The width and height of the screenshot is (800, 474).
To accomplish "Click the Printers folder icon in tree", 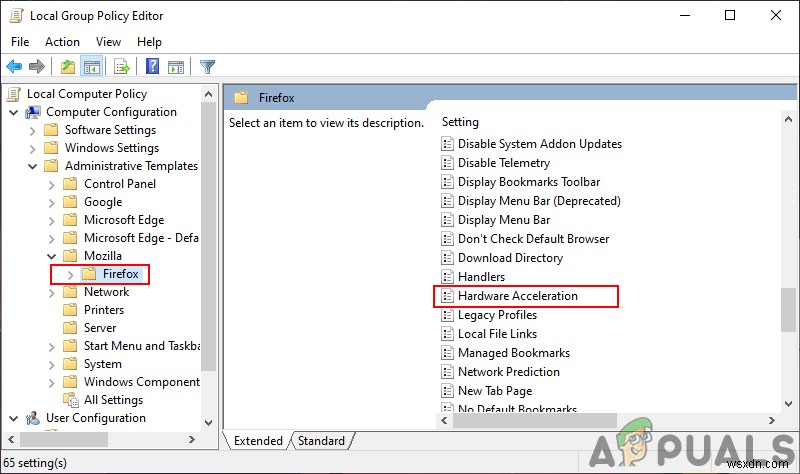I will (x=70, y=310).
